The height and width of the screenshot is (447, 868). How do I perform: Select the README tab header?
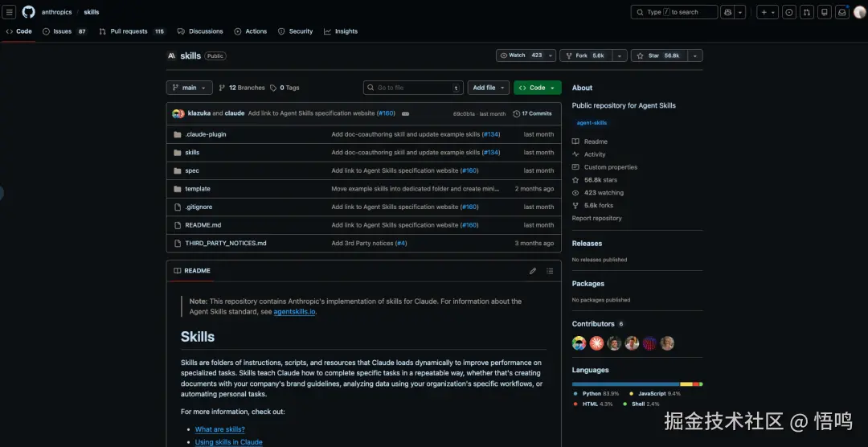pyautogui.click(x=192, y=271)
